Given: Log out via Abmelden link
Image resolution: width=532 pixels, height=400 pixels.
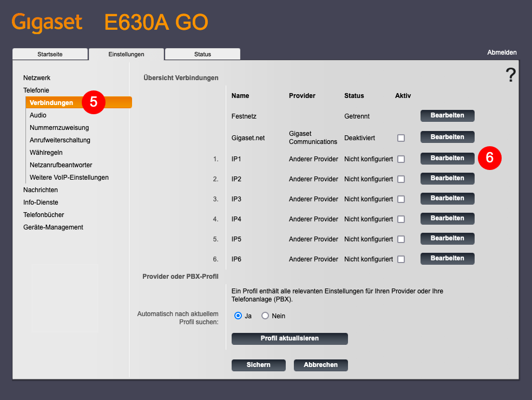Looking at the screenshot, I should [x=502, y=53].
